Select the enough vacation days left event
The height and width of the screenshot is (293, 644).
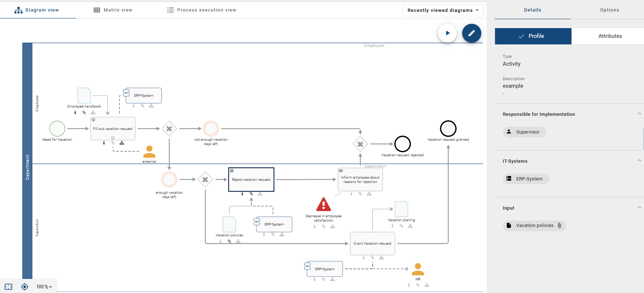pyautogui.click(x=169, y=179)
